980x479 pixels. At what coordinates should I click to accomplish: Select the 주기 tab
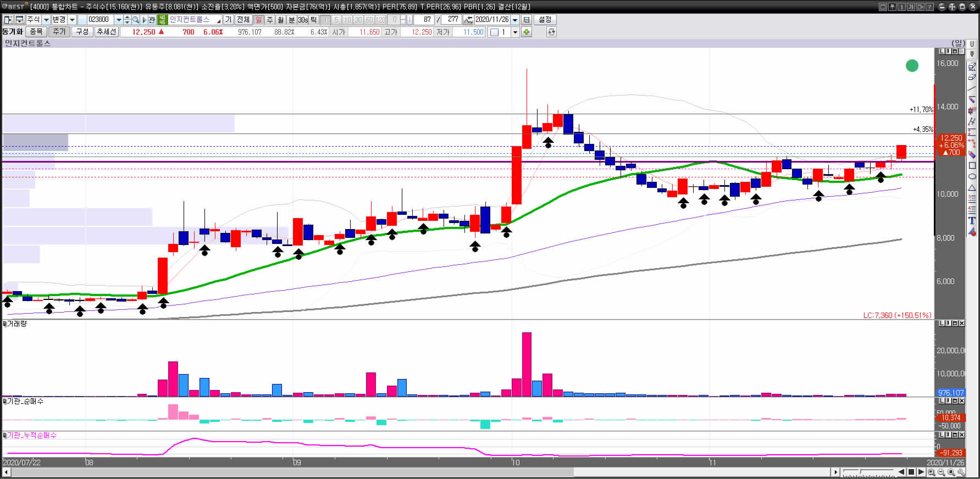59,32
